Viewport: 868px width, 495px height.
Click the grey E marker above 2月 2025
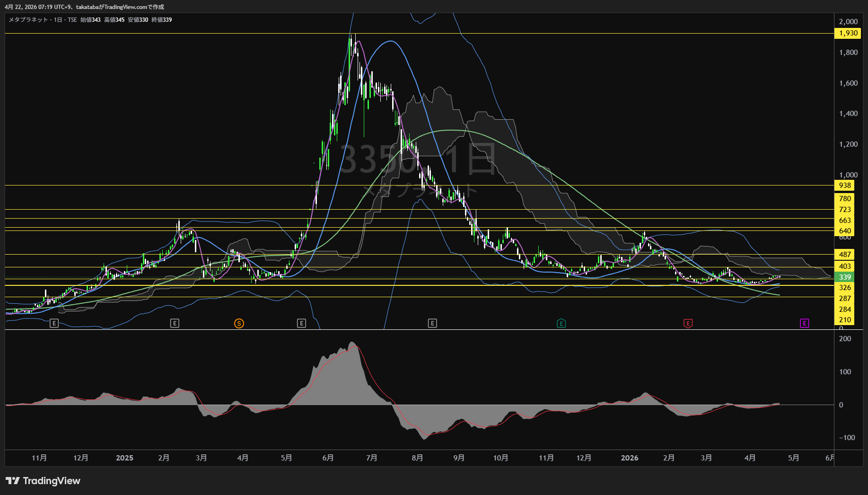(175, 323)
